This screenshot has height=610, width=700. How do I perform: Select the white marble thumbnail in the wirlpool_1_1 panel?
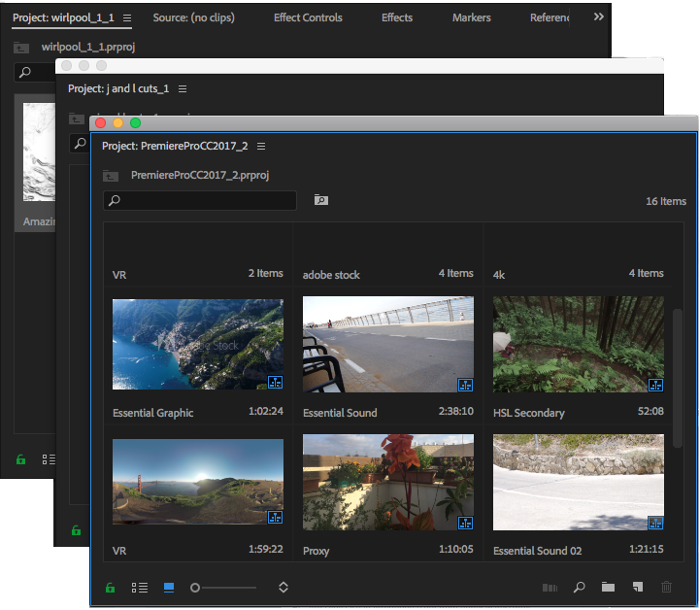click(39, 152)
